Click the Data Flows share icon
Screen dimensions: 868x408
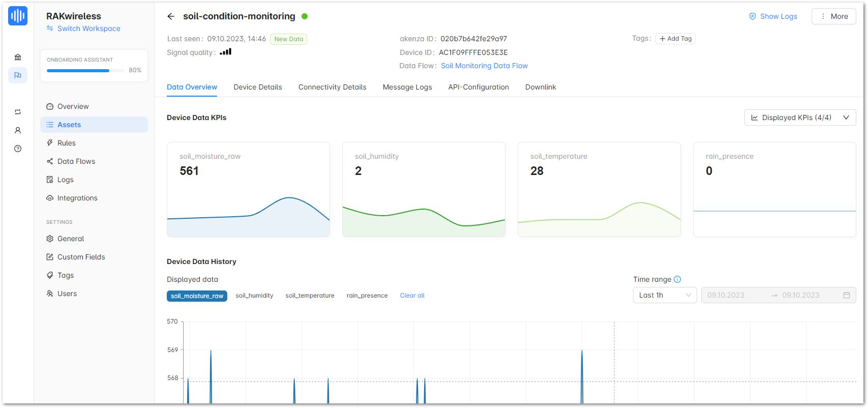(x=50, y=161)
